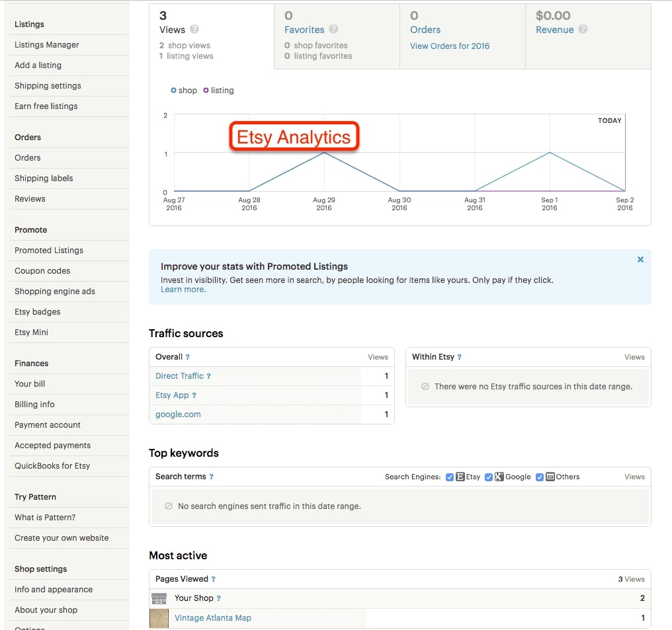Click the help icon beside Favorites
Viewport: 672px width, 630px height.
pos(333,30)
